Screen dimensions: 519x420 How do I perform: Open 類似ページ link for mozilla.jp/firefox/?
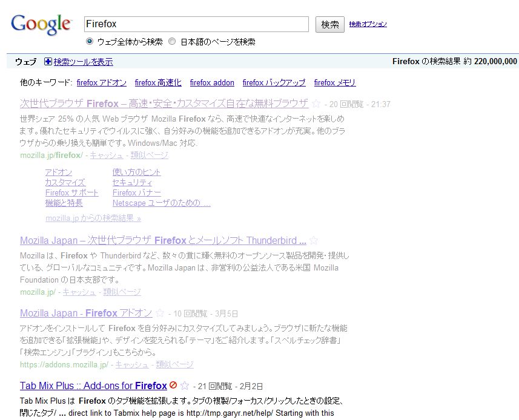pos(149,155)
